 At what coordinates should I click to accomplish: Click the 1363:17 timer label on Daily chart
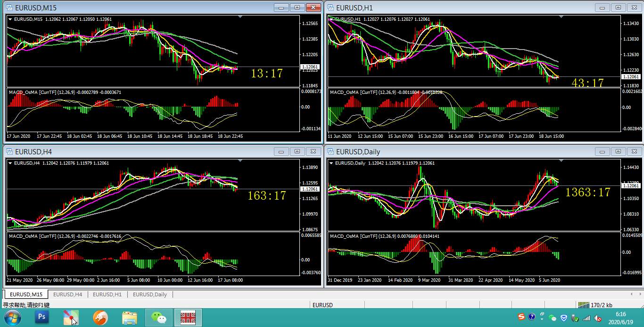(x=588, y=192)
